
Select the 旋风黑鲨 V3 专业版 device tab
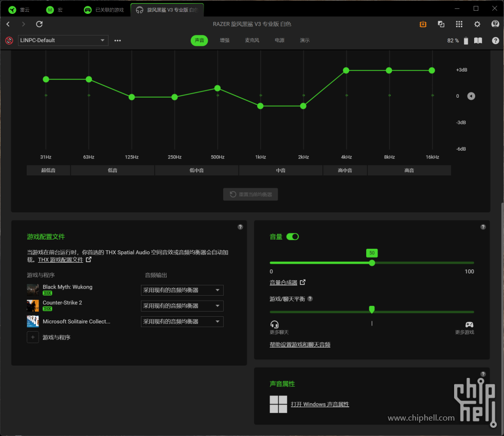coord(167,10)
